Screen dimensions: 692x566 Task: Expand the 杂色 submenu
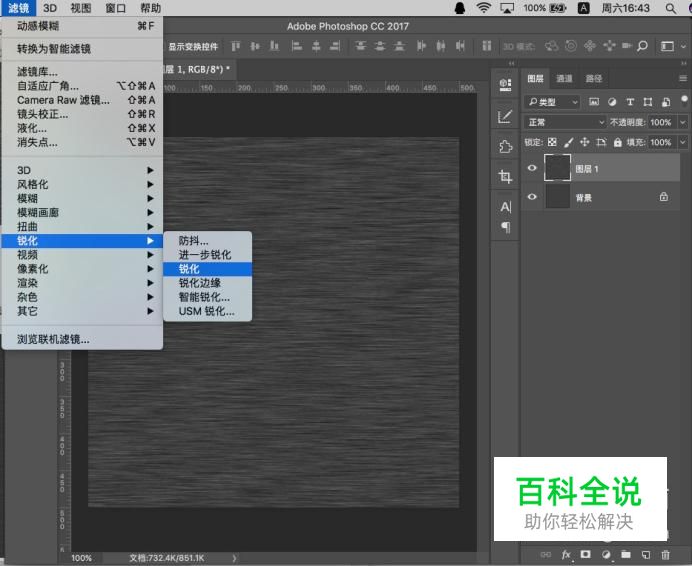[x=82, y=297]
